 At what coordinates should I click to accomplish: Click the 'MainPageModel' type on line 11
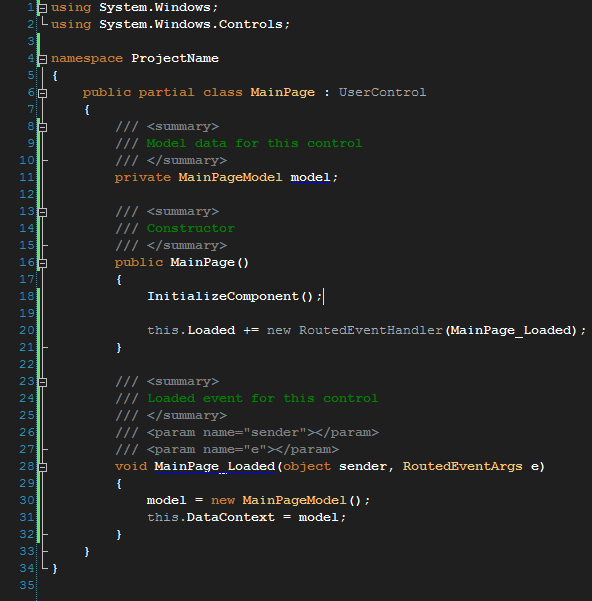(x=230, y=177)
